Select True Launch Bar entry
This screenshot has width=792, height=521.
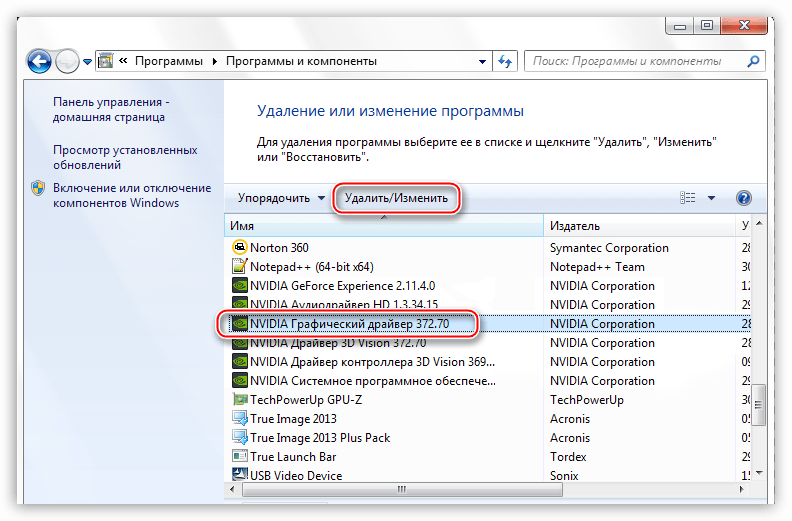[x=293, y=457]
